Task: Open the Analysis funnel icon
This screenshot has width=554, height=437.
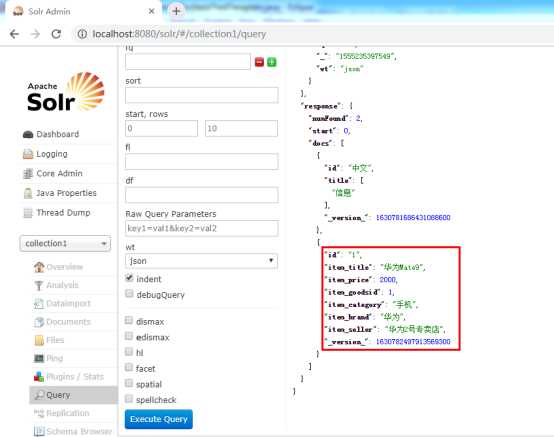Action: pos(39,285)
